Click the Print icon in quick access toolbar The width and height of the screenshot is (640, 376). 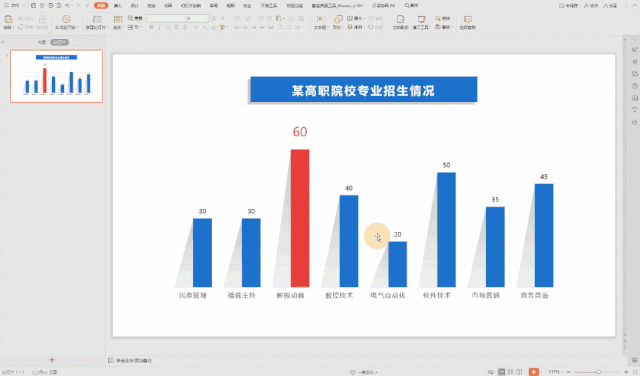coord(50,6)
